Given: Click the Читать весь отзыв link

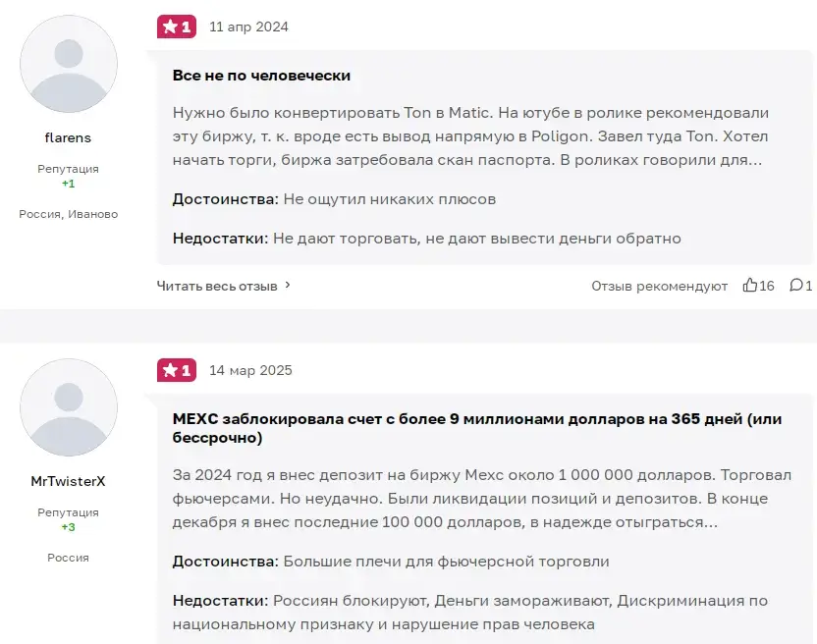Looking at the screenshot, I should click(217, 286).
